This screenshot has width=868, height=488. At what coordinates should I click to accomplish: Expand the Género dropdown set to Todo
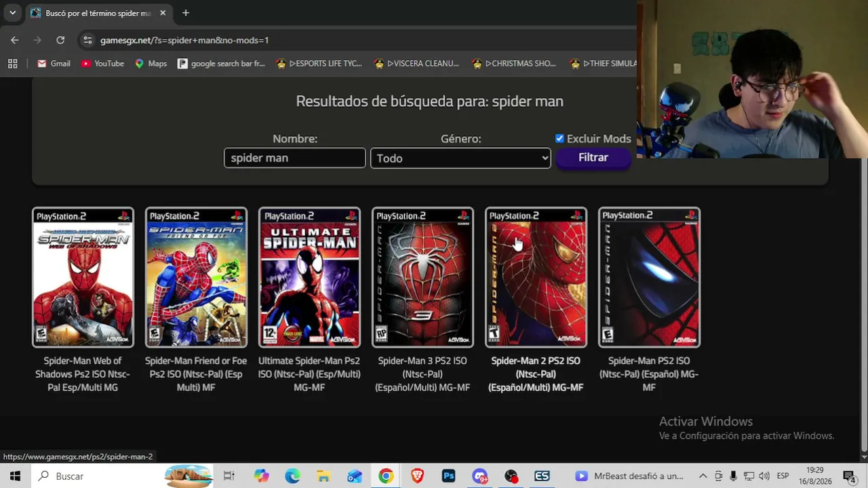pyautogui.click(x=460, y=158)
